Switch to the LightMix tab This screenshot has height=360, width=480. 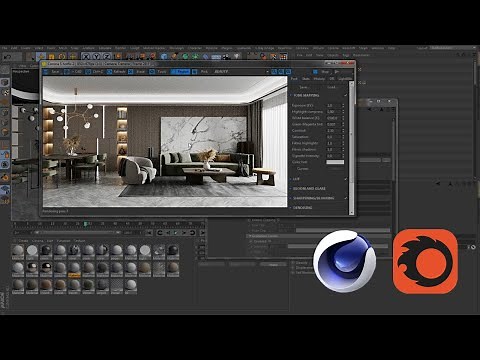click(345, 79)
